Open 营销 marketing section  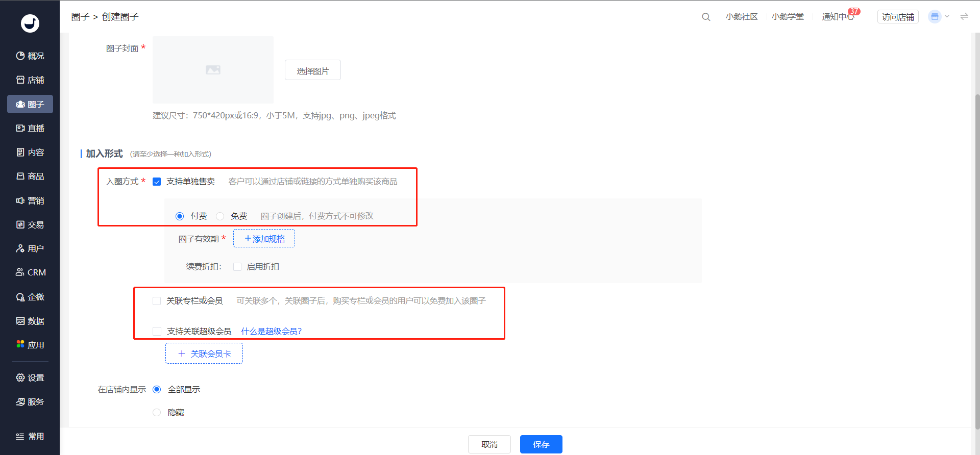click(x=30, y=200)
